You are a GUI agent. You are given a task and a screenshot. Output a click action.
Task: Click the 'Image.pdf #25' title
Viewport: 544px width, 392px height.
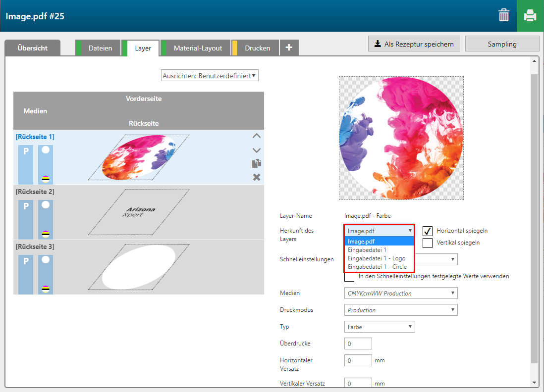click(x=35, y=16)
